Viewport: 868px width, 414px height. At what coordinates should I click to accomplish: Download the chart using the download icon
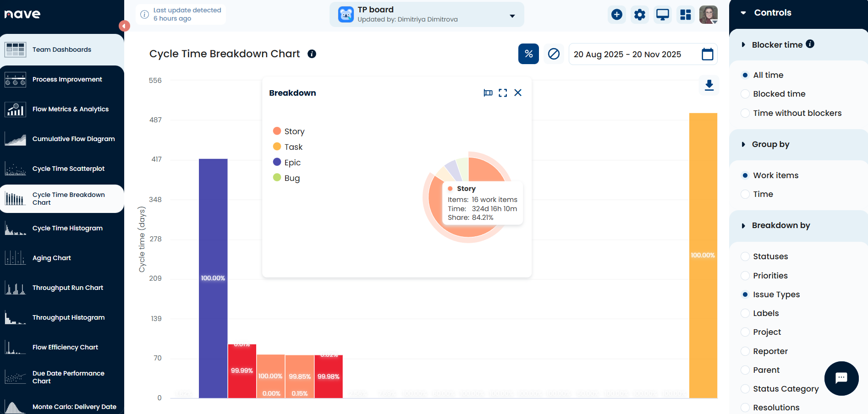tap(709, 85)
